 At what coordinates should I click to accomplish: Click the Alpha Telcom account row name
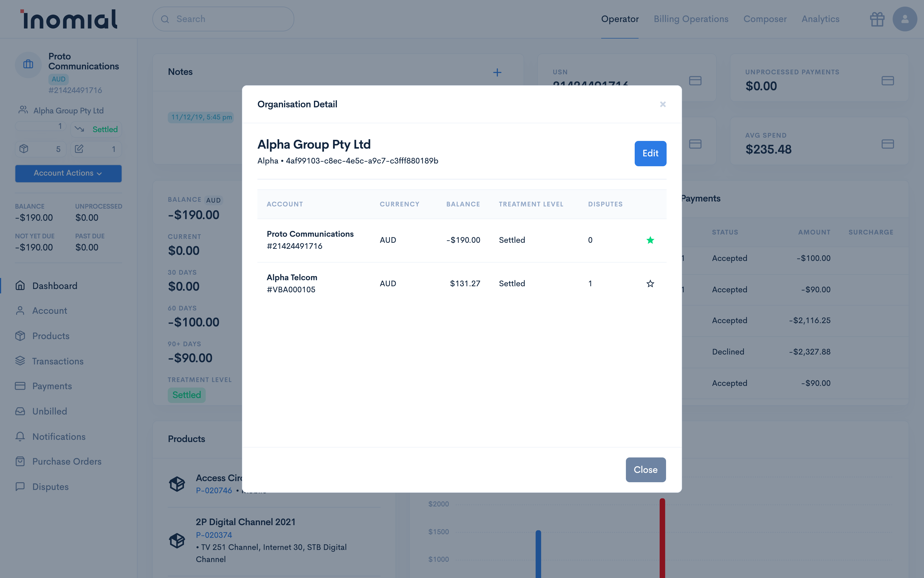(x=292, y=277)
